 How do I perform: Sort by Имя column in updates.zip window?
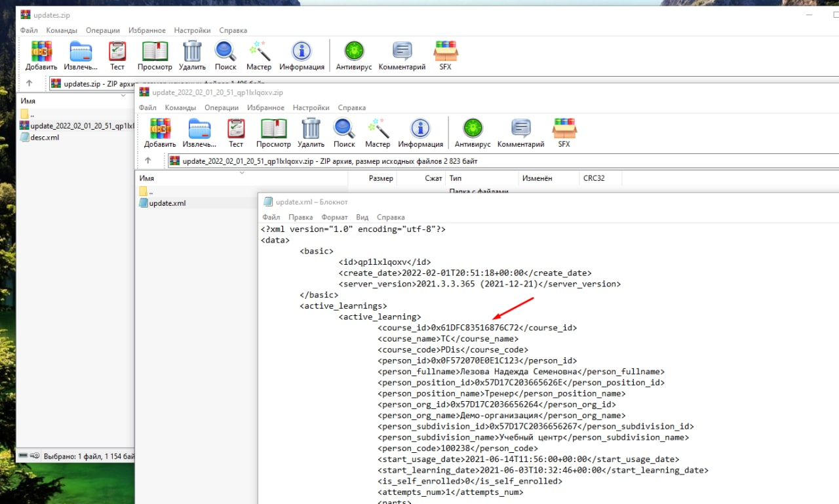tap(75, 101)
